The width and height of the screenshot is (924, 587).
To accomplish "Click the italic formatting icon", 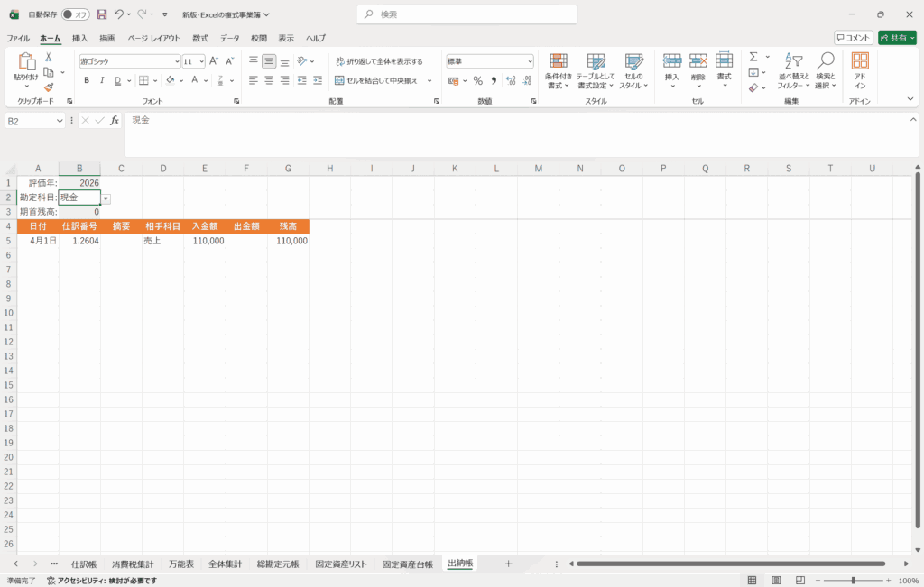I will (102, 80).
